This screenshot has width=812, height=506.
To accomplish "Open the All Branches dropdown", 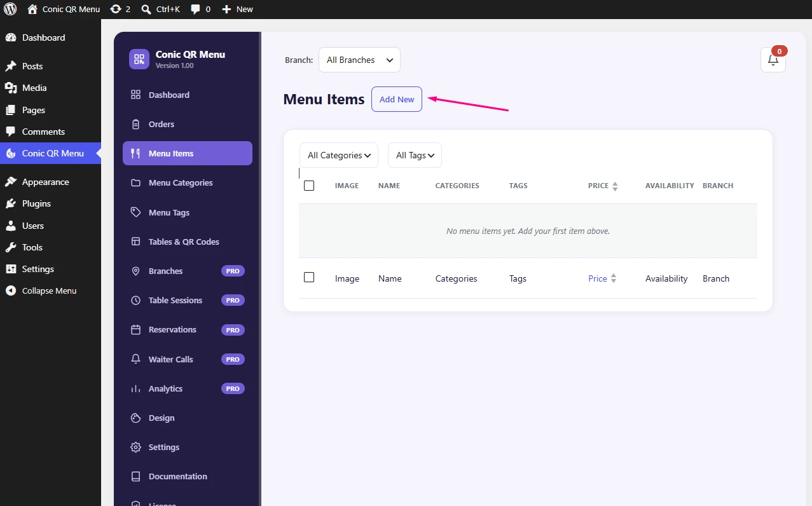I will coord(359,60).
